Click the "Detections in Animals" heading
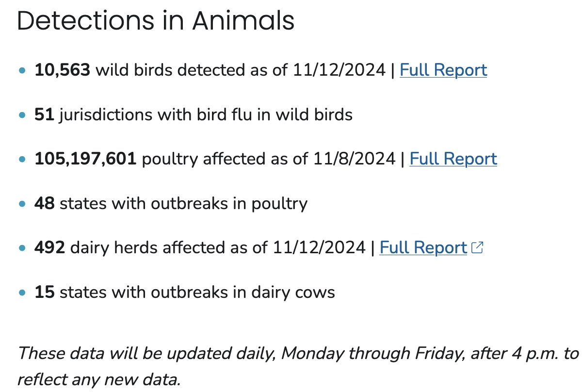Screen dimensions: 583x392 click(x=156, y=21)
